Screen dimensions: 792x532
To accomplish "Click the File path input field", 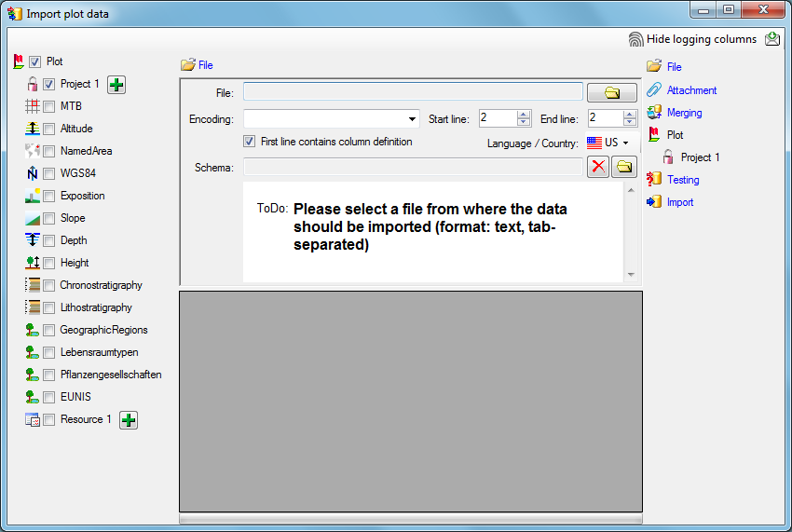I will (x=413, y=92).
